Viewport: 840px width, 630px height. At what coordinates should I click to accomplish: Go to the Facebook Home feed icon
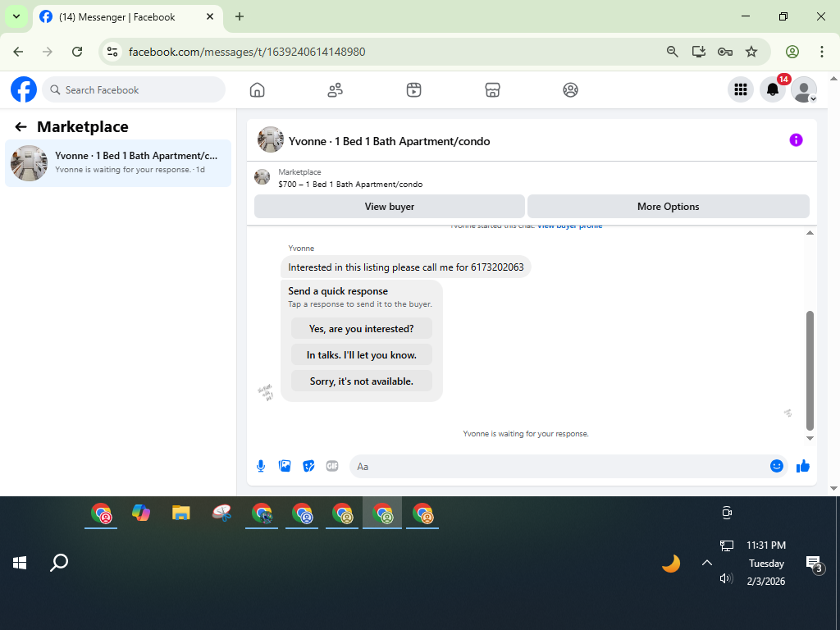point(257,90)
